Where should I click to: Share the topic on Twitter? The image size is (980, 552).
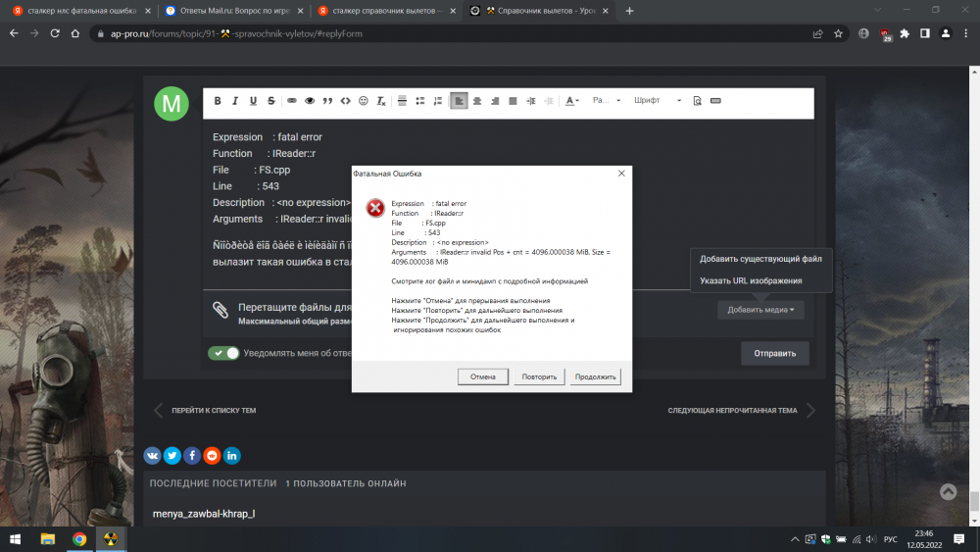tap(172, 456)
